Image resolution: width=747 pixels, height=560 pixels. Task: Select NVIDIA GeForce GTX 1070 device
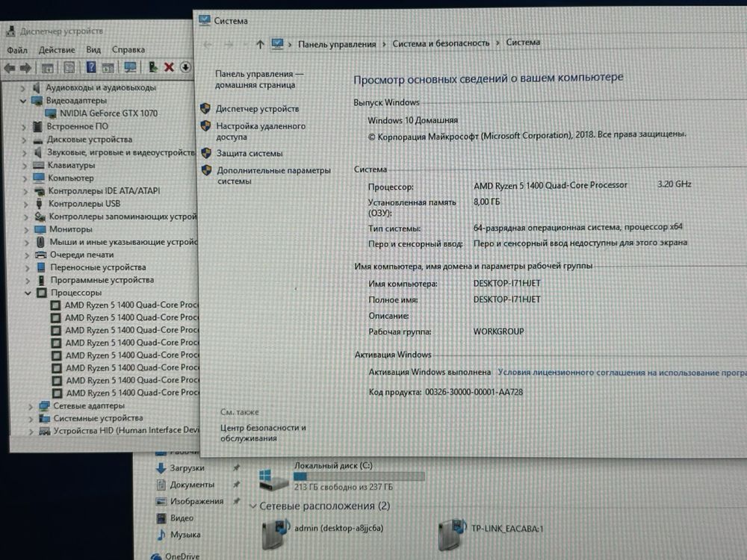coord(108,113)
